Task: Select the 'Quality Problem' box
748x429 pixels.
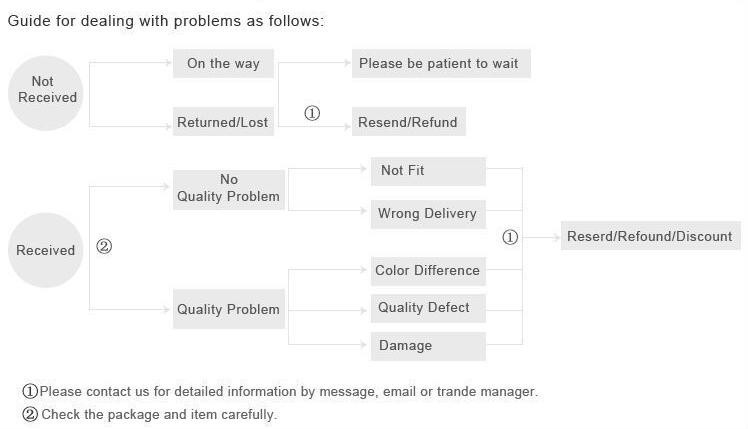Action: pyautogui.click(x=229, y=309)
